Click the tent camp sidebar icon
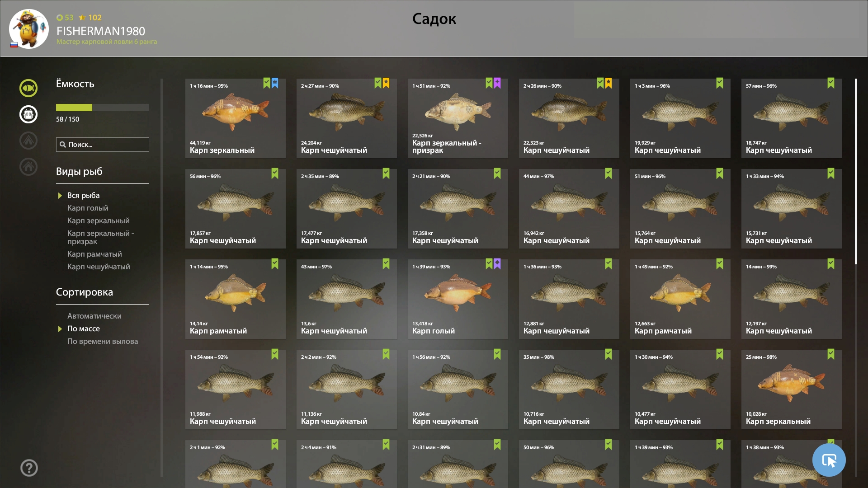Screen dimensions: 868x488 click(x=28, y=141)
